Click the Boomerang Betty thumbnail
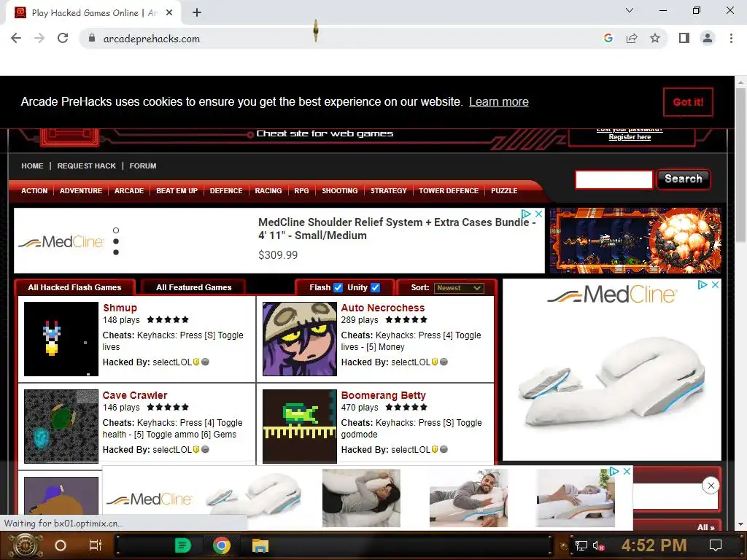This screenshot has width=747, height=560. [300, 426]
